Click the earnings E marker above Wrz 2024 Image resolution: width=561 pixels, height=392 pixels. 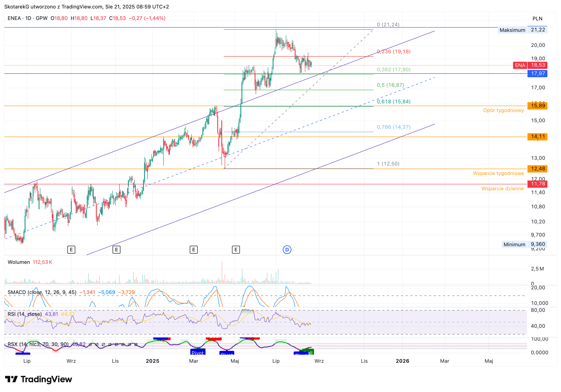(71, 250)
